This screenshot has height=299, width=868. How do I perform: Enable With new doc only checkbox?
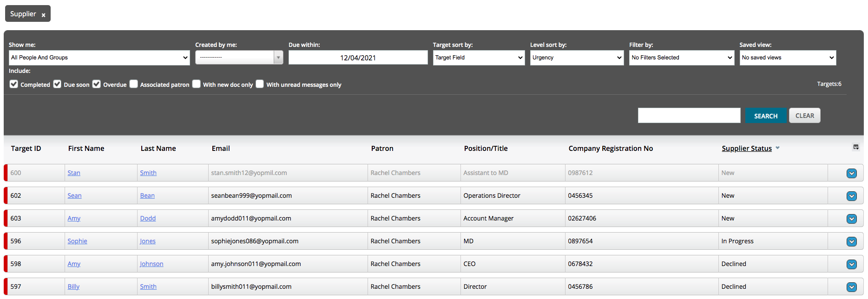point(196,84)
